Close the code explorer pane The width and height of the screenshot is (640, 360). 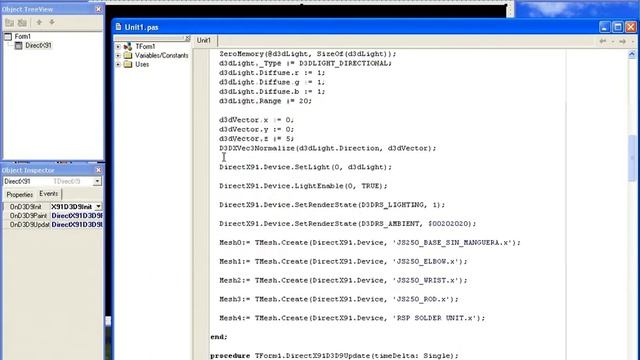[x=187, y=38]
